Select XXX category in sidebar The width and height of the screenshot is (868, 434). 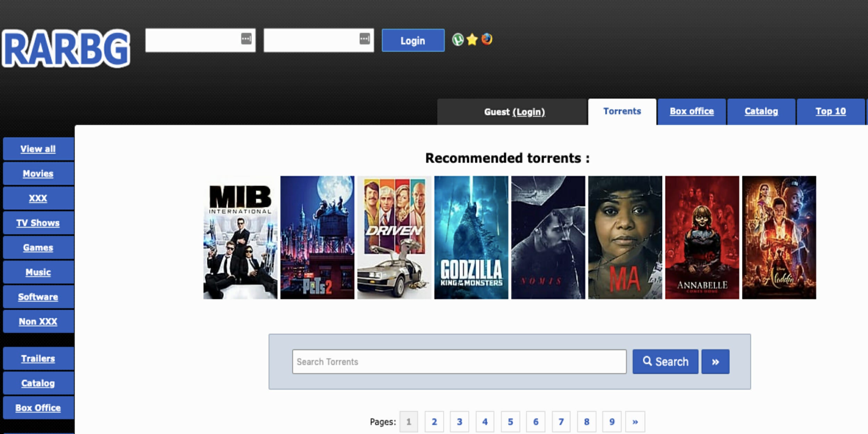click(38, 198)
